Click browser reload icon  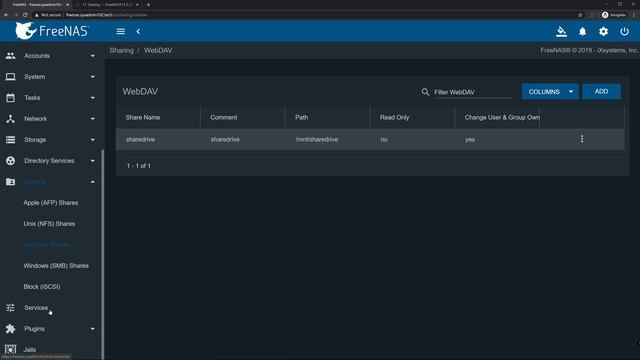(25, 15)
